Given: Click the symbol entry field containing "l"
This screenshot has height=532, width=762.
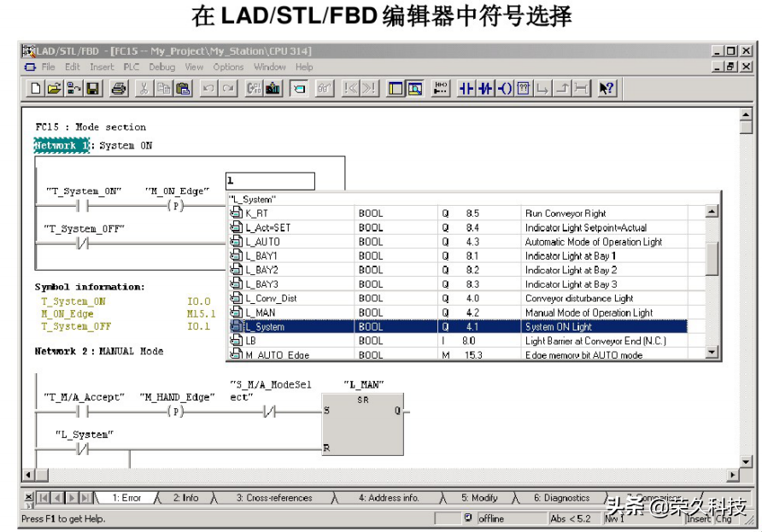Looking at the screenshot, I should coord(270,181).
